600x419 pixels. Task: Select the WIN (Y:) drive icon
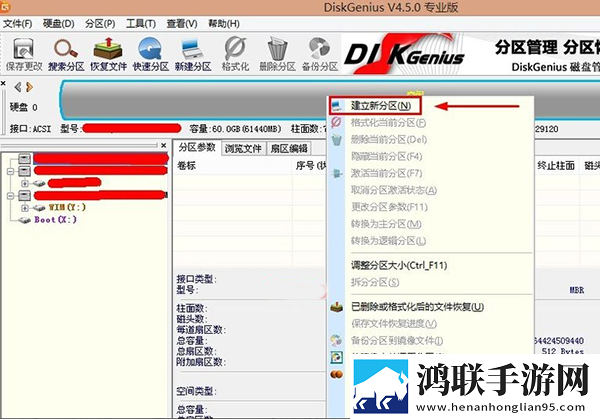point(39,208)
